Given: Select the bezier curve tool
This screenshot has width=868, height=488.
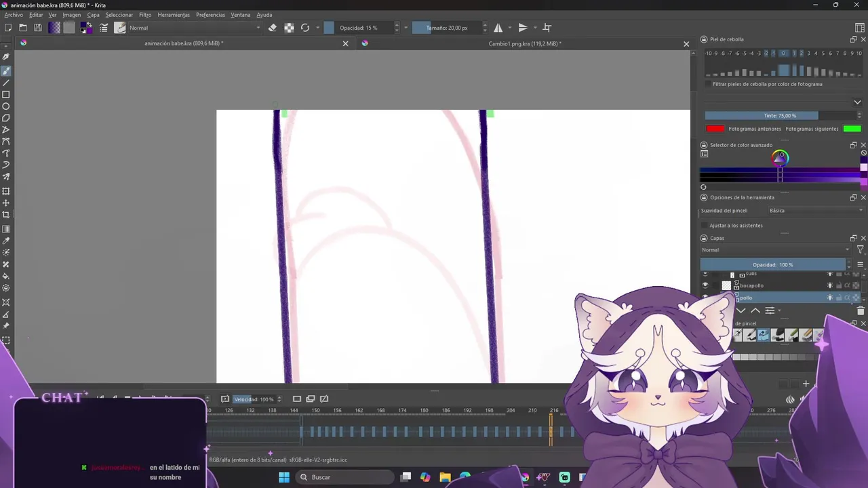Looking at the screenshot, I should (6, 142).
